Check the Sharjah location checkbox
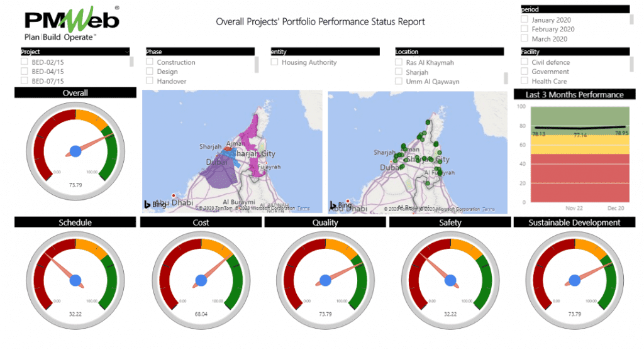This screenshot has height=350, width=644. (398, 72)
